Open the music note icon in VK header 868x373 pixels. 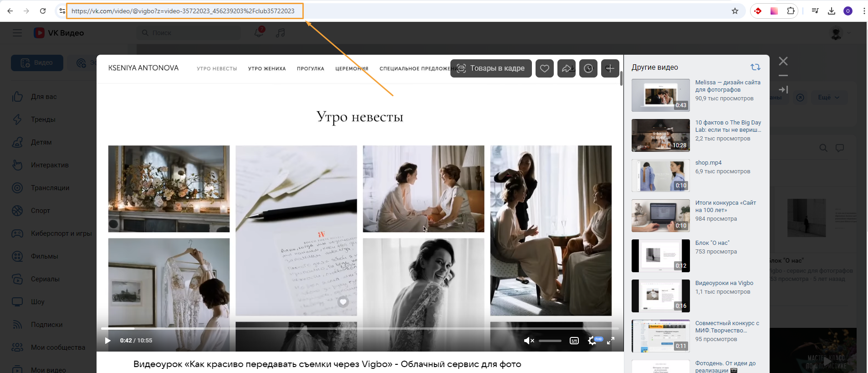281,33
